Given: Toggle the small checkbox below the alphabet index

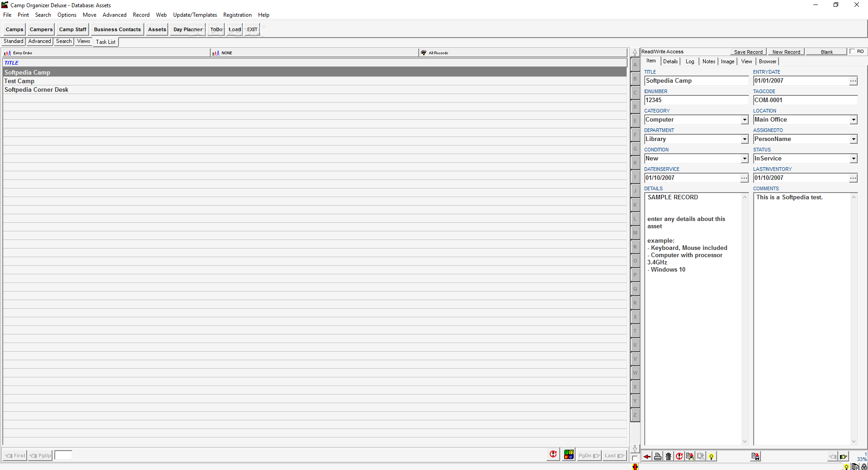Looking at the screenshot, I should point(635,458).
